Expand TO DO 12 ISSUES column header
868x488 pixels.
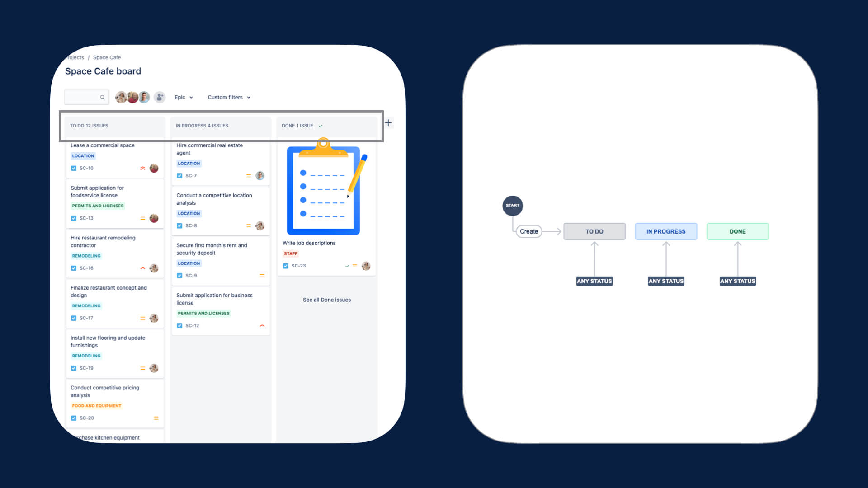pyautogui.click(x=90, y=125)
